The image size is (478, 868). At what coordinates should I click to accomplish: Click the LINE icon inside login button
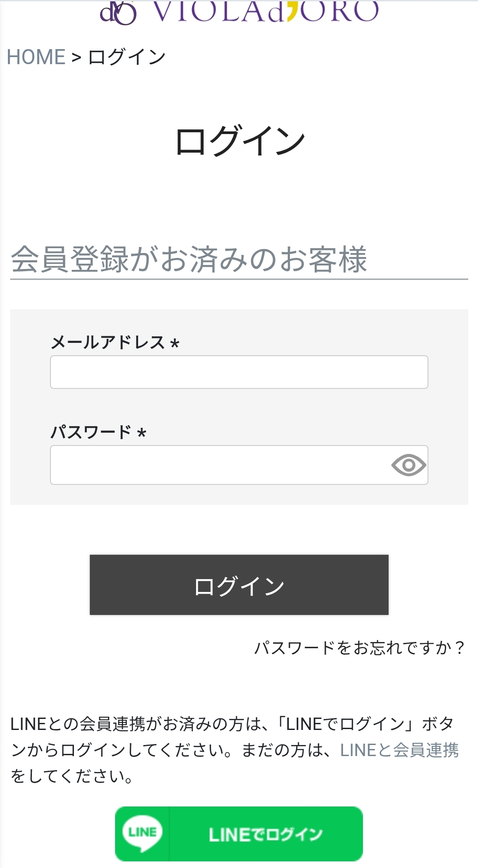tap(142, 832)
